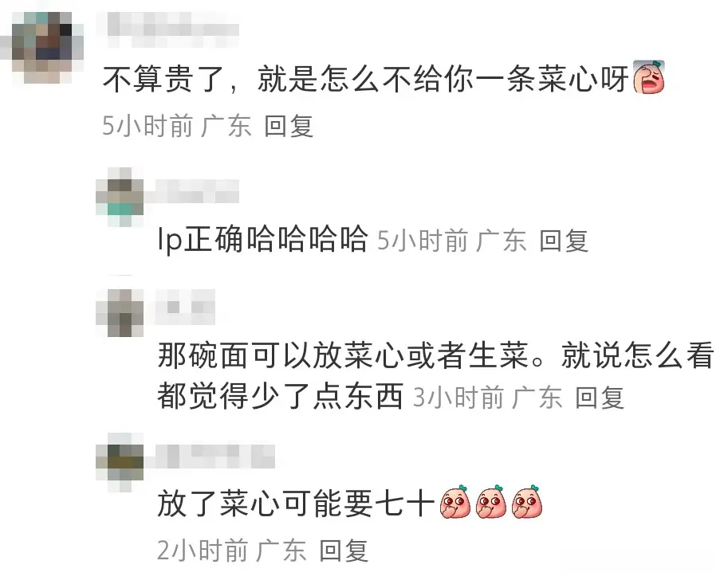Click the 2小时前 广东 timestamp at bottom
Screen dimensions: 724x588
tap(232, 550)
